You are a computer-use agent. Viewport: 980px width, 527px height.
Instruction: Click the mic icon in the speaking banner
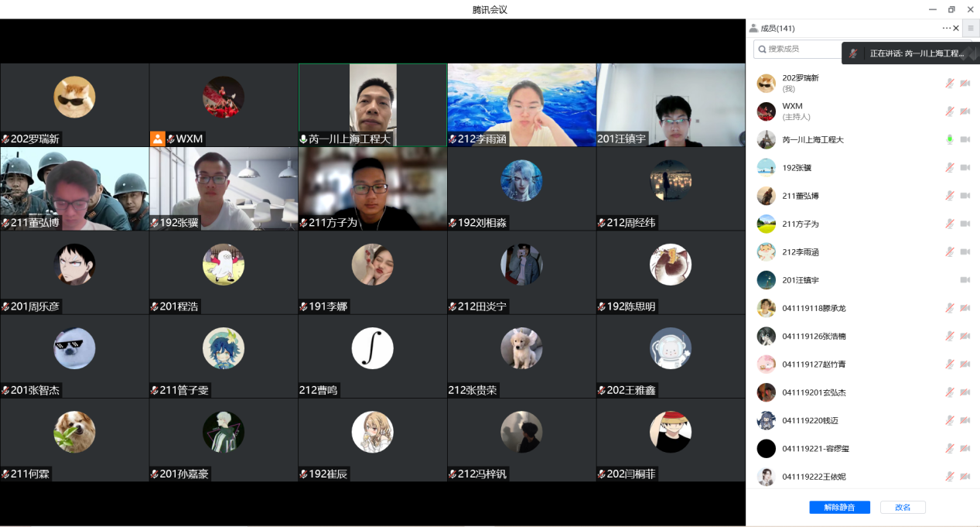pyautogui.click(x=854, y=53)
